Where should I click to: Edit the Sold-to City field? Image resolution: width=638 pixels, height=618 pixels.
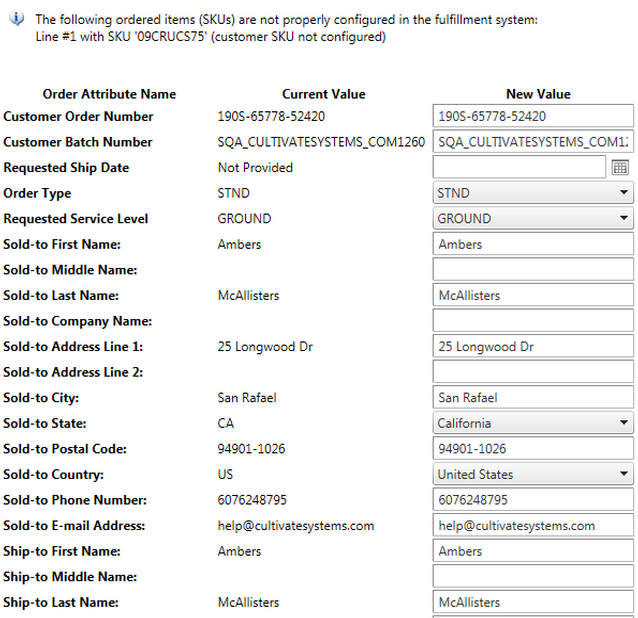[x=533, y=397]
